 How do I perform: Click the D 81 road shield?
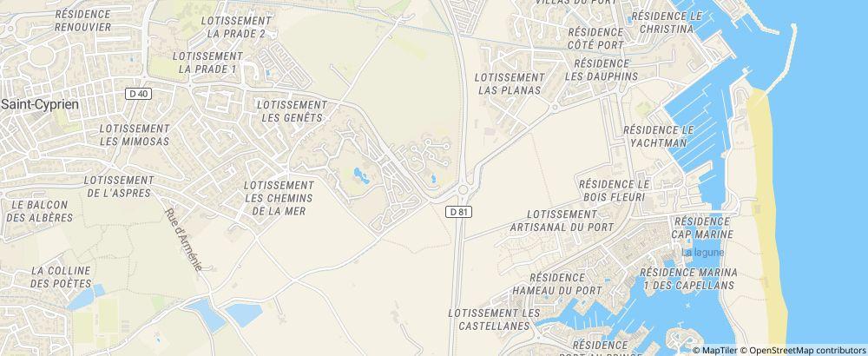tap(458, 212)
